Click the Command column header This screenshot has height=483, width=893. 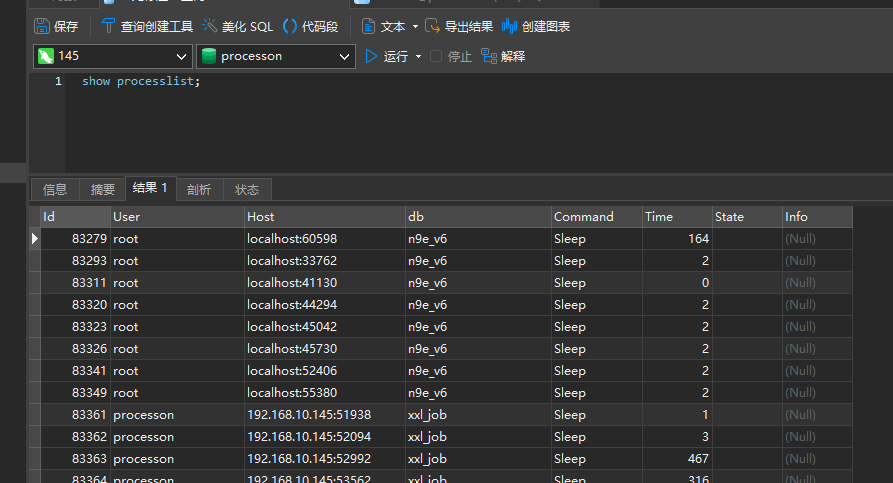click(x=597, y=216)
